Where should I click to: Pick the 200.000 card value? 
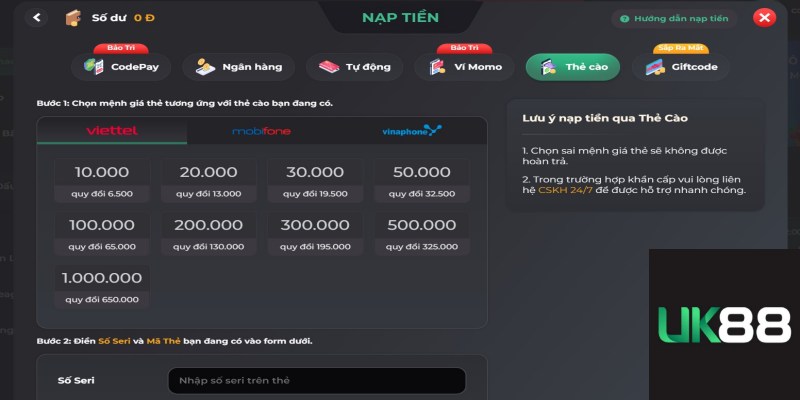tap(209, 234)
